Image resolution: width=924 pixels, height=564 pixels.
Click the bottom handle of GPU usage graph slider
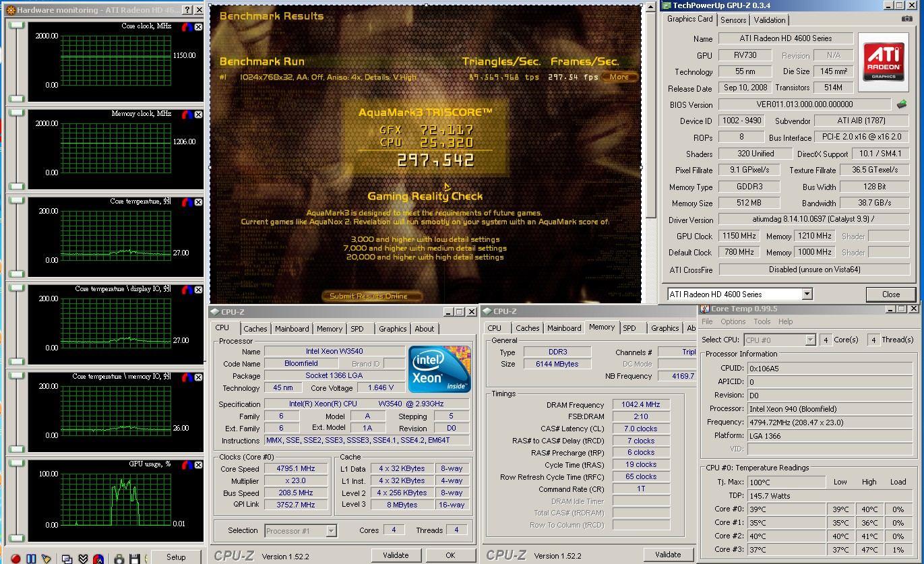coord(17,538)
